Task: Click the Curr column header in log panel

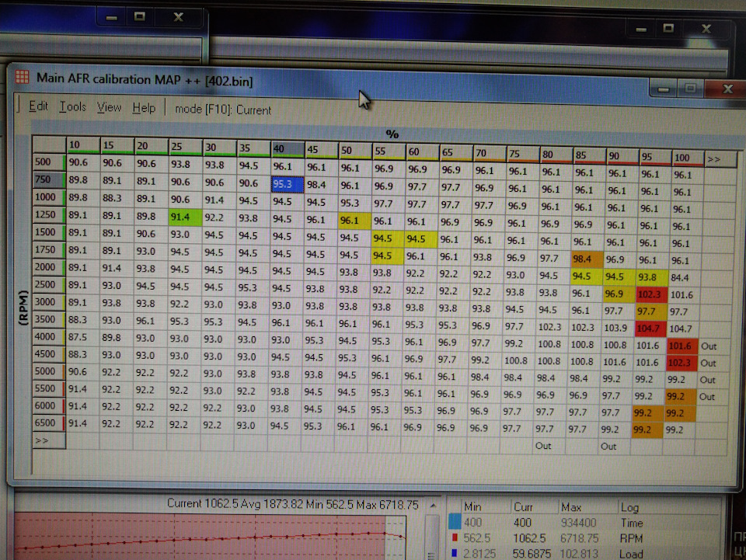Action: tap(523, 506)
